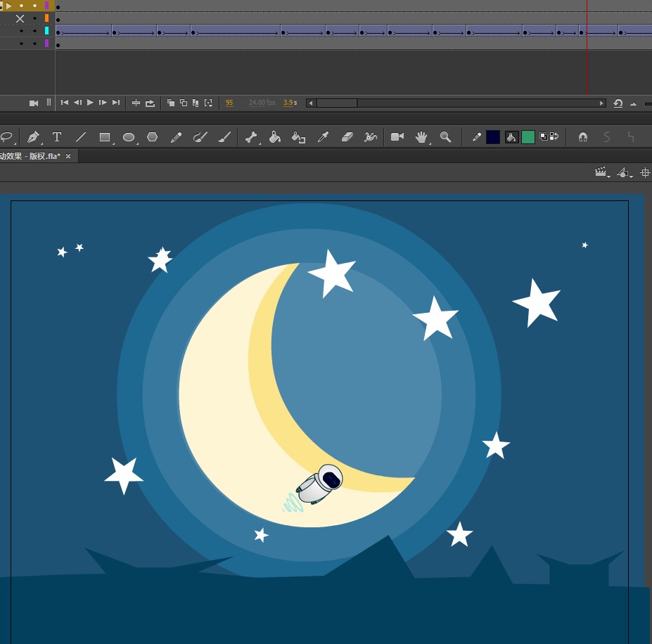Screen dimensions: 652x644
Task: Select the Hand tool
Action: coord(421,137)
